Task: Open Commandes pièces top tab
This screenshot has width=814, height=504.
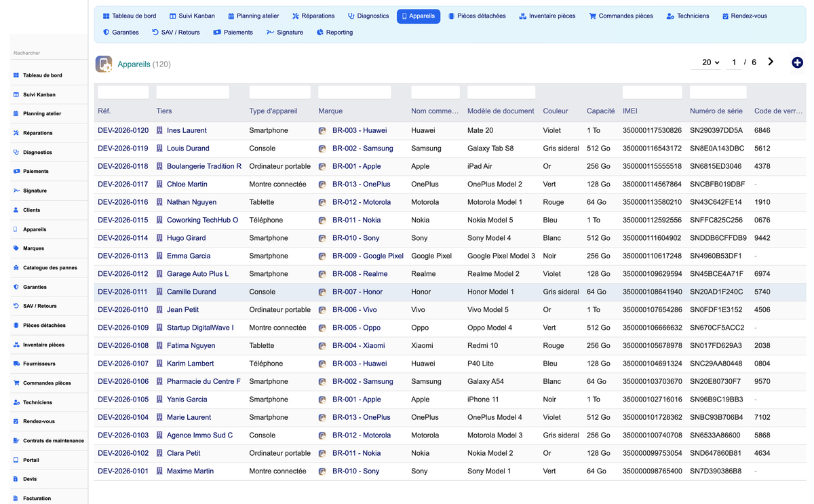Action: pos(622,16)
